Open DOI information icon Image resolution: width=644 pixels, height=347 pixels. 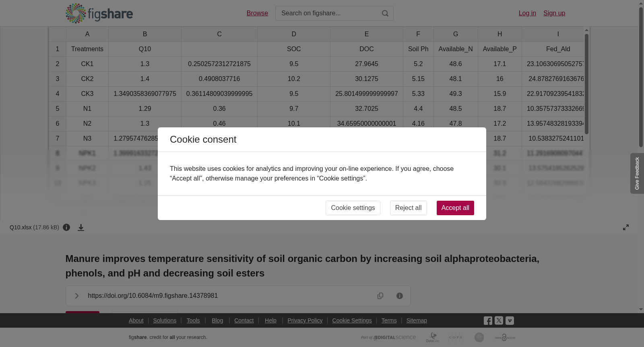coord(400,296)
